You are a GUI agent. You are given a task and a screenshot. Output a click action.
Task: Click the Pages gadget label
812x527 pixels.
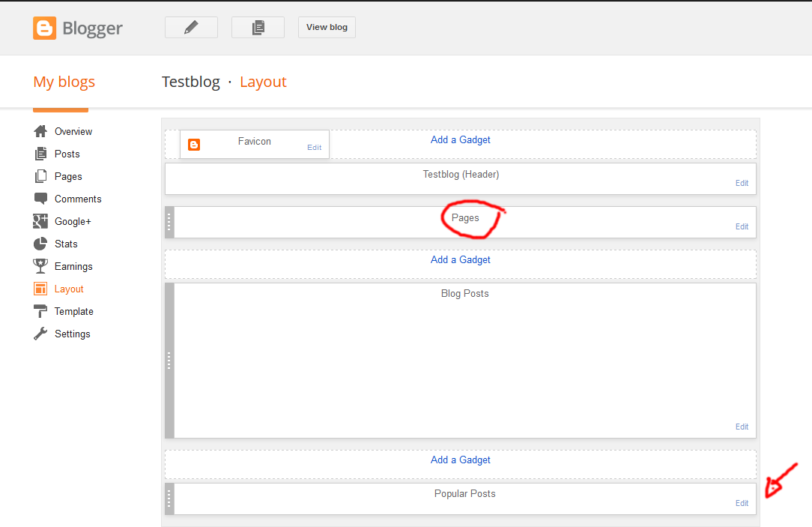tap(465, 218)
